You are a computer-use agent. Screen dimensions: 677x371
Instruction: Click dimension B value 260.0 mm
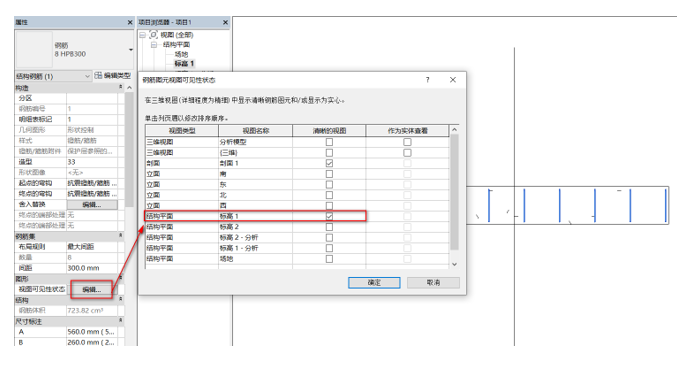click(x=92, y=342)
